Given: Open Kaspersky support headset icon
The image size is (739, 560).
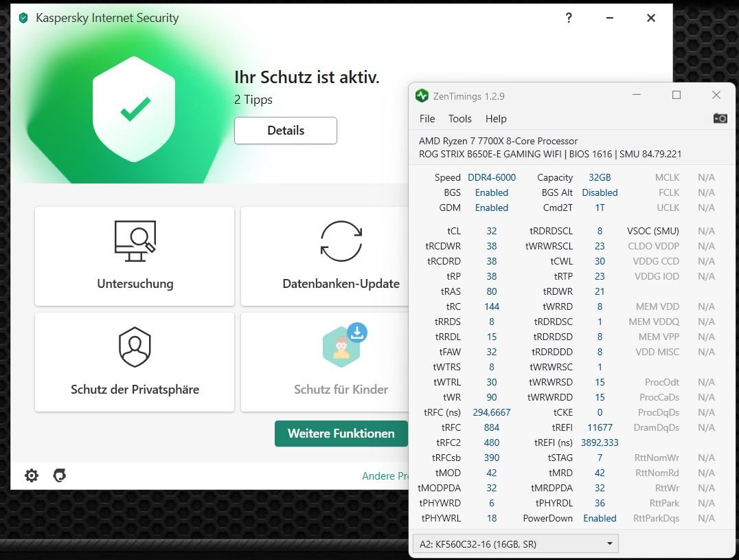Looking at the screenshot, I should point(59,475).
